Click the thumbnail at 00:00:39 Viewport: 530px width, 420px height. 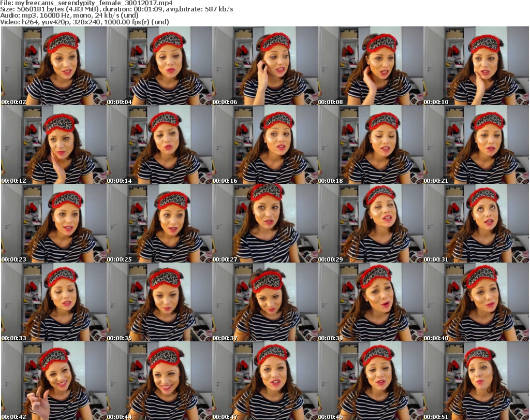click(x=371, y=302)
